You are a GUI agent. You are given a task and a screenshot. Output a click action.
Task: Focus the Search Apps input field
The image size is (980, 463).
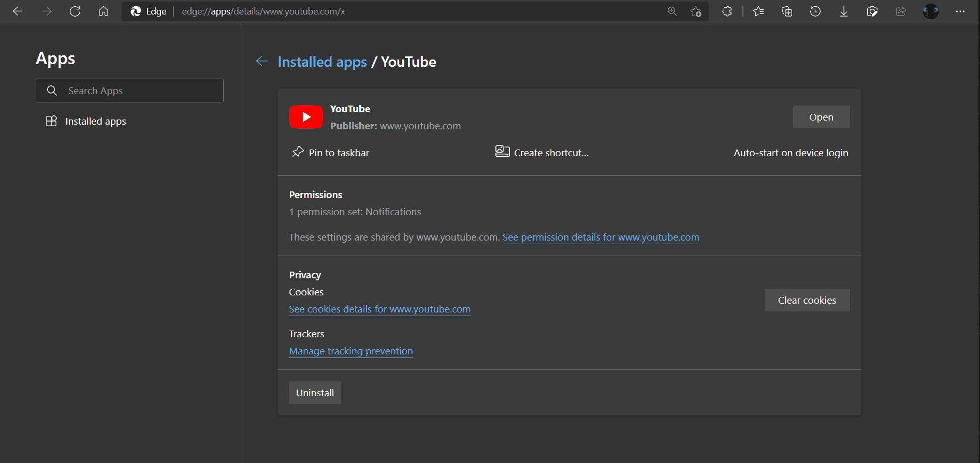tap(129, 91)
